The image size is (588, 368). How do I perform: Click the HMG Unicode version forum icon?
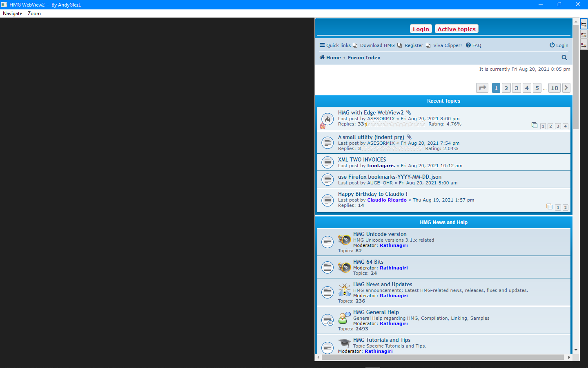pos(345,239)
